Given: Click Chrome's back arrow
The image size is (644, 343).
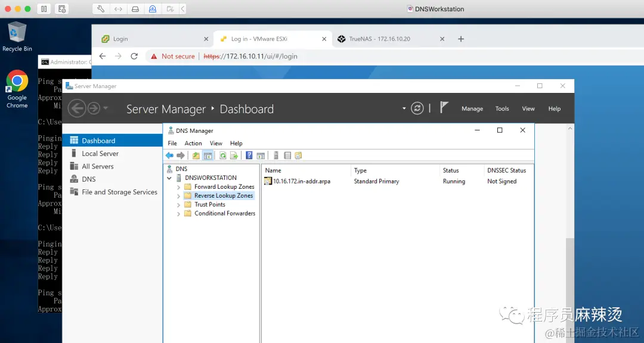Looking at the screenshot, I should point(103,56).
